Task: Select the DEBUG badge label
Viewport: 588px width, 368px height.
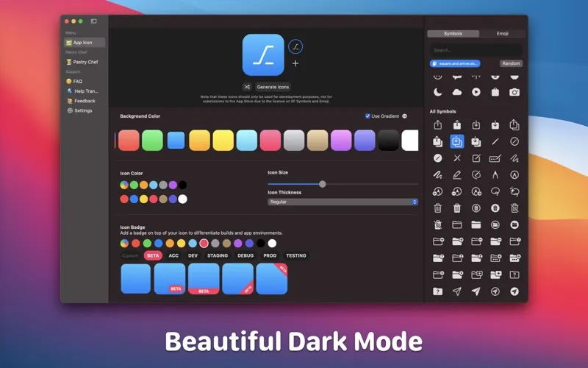Action: [x=245, y=255]
